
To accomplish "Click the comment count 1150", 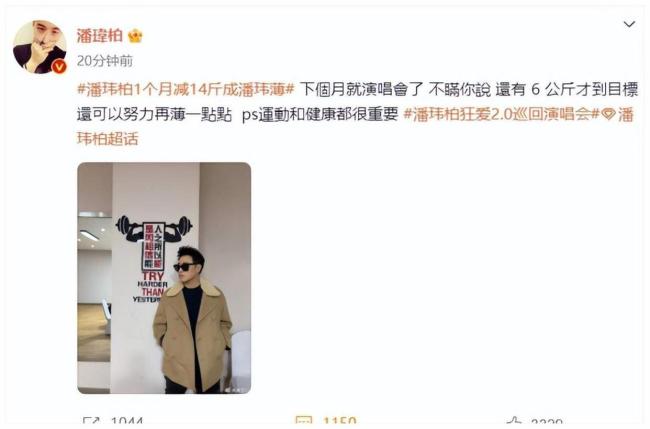I will [x=340, y=422].
